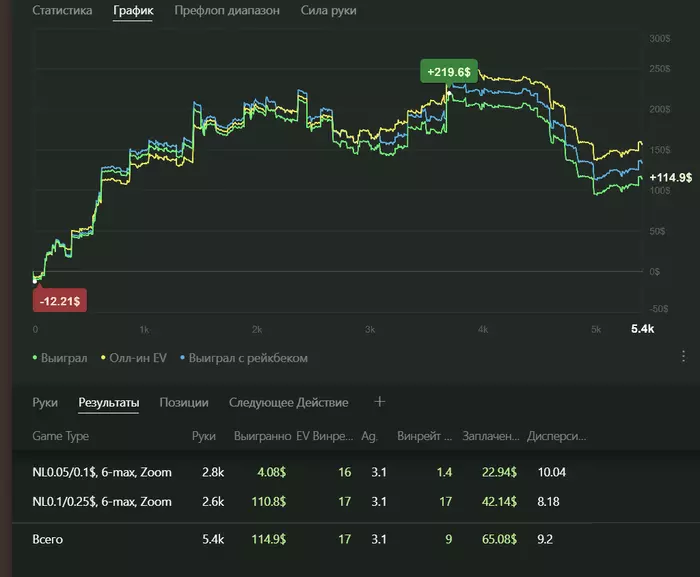
Task: Toggle the Олл-ин EV yellow legend series
Action: (x=134, y=358)
